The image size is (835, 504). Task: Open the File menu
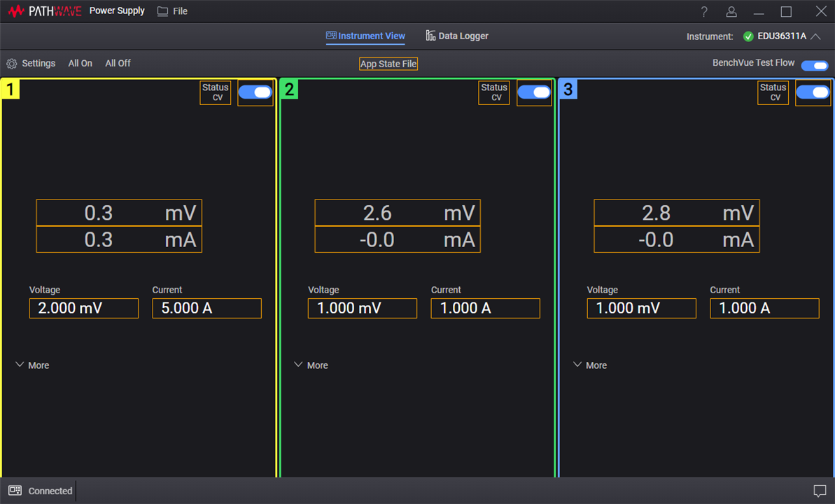(180, 11)
